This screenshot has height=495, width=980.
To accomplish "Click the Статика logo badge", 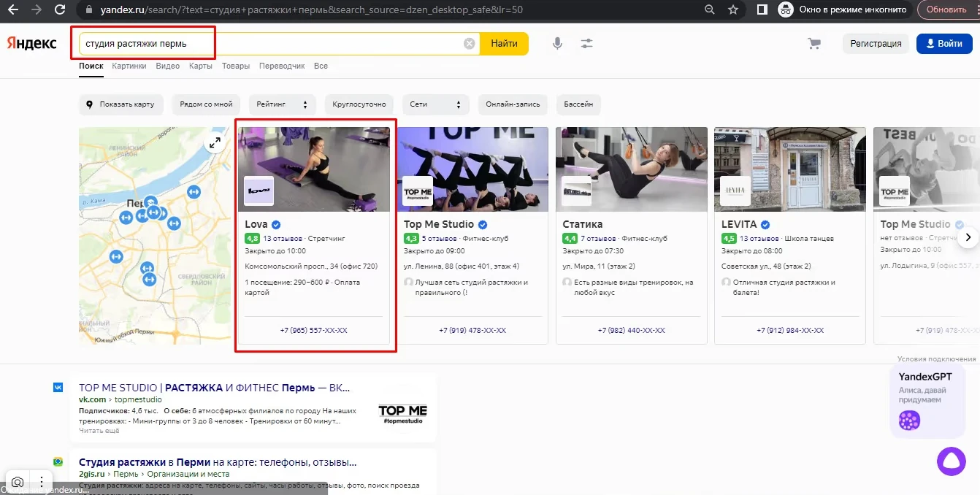I will pos(576,191).
